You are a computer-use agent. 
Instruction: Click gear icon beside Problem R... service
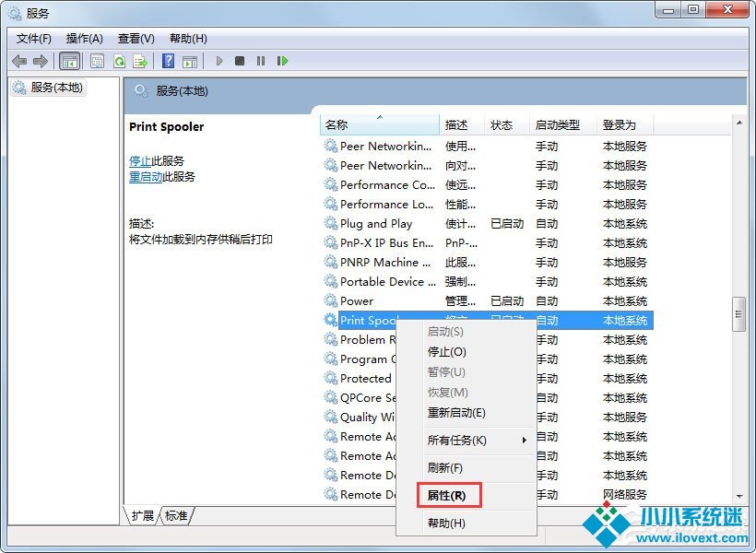[330, 339]
